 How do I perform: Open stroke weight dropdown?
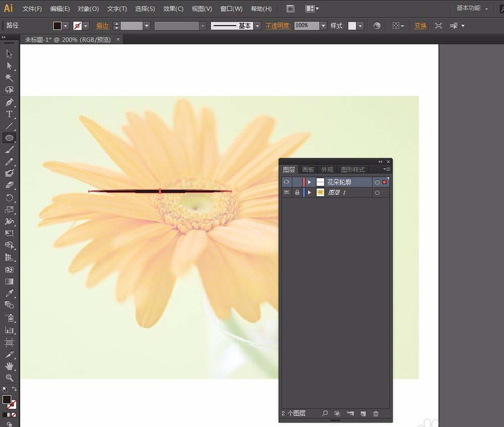pyautogui.click(x=147, y=26)
